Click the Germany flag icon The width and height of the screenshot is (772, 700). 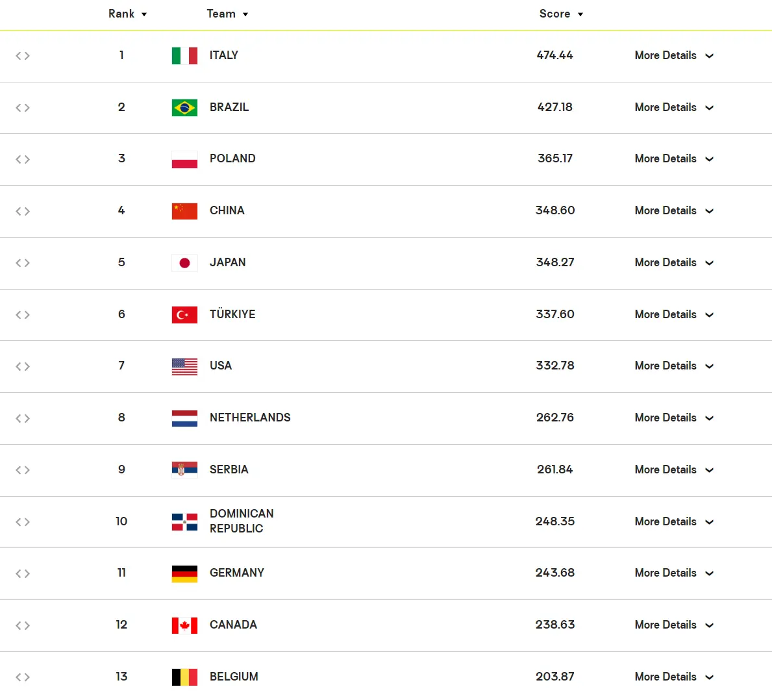(x=184, y=573)
